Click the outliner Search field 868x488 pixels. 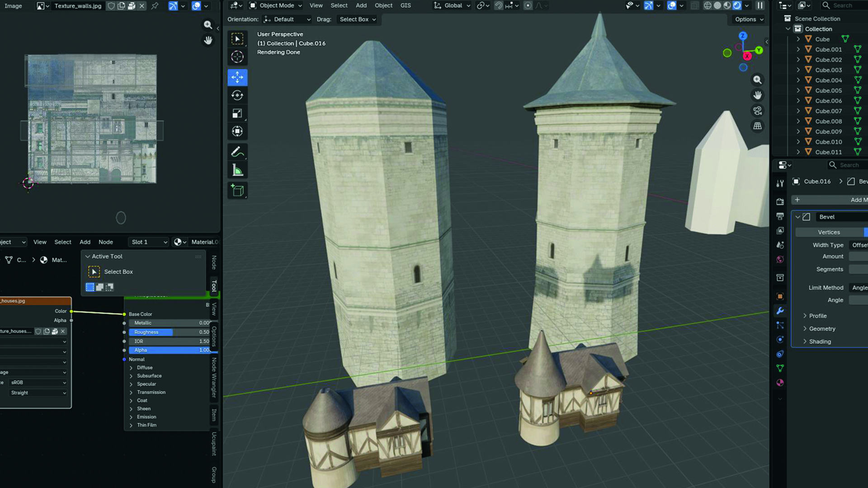point(844,5)
